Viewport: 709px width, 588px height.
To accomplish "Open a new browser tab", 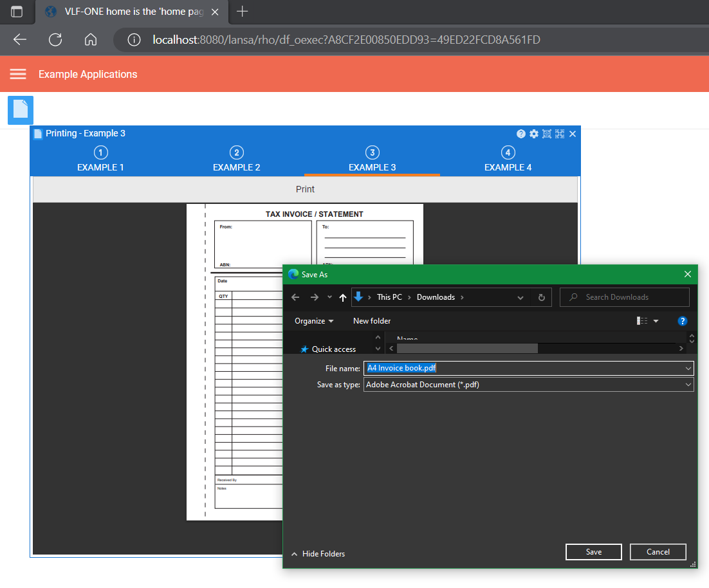I will tap(242, 12).
